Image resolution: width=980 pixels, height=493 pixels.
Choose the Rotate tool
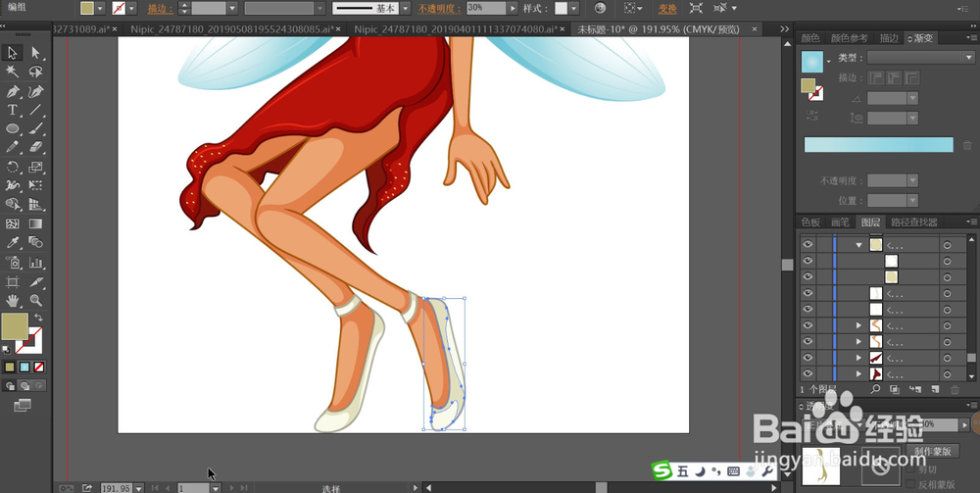13,167
